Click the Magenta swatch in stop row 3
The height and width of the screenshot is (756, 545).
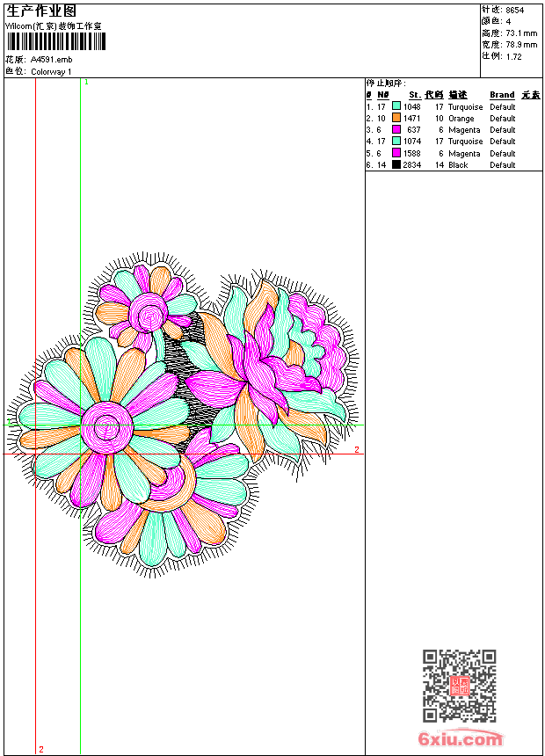396,129
